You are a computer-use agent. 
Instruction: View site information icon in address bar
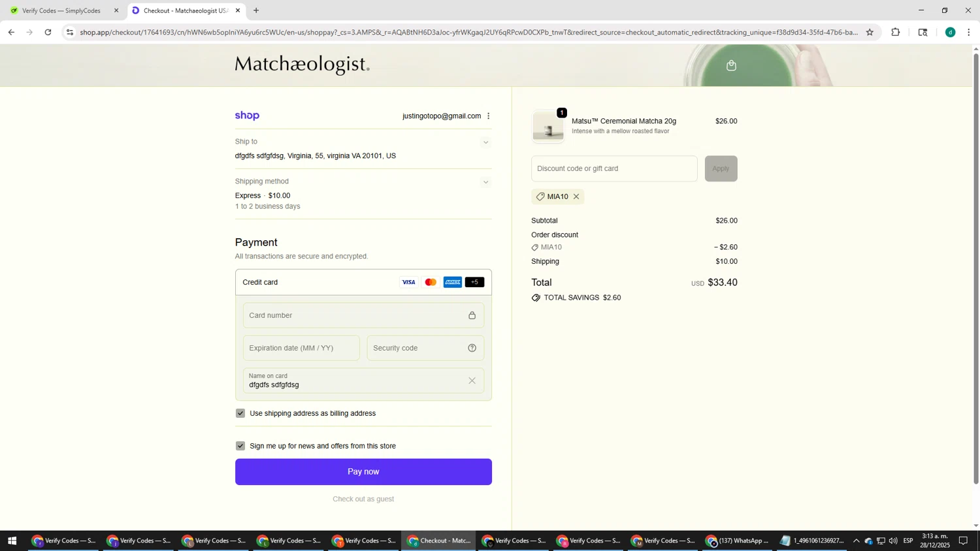[x=70, y=32]
